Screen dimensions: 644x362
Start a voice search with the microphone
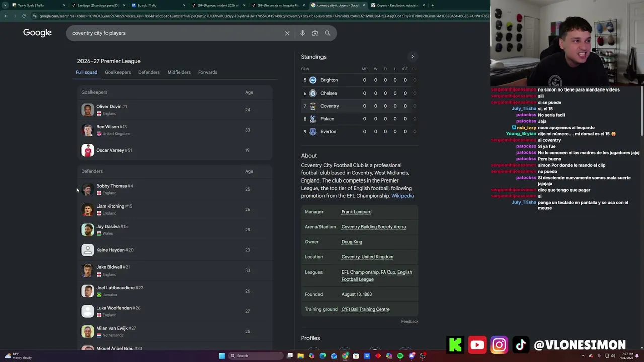pos(302,33)
